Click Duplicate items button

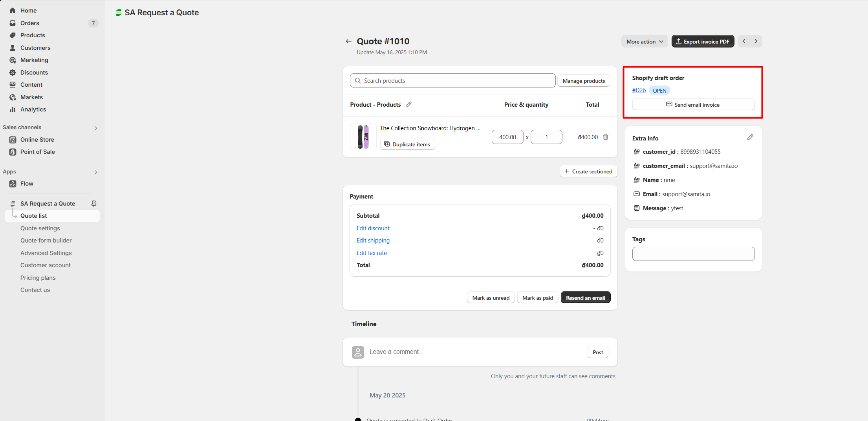[x=407, y=144]
